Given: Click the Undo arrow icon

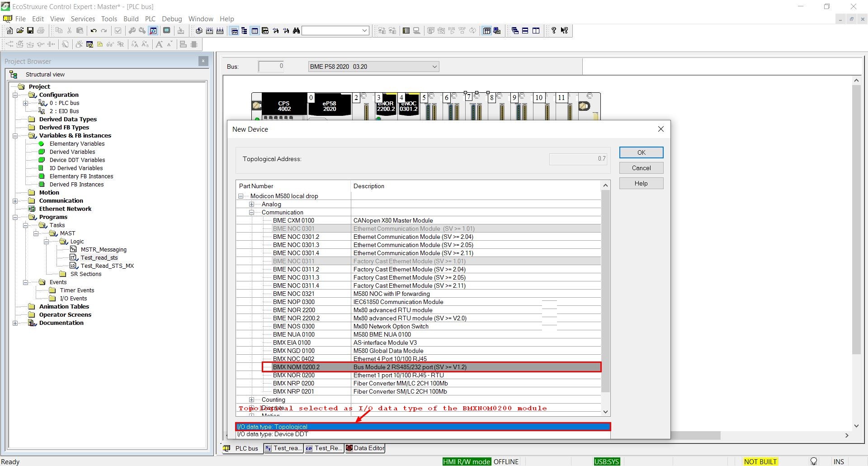Looking at the screenshot, I should click(x=94, y=31).
